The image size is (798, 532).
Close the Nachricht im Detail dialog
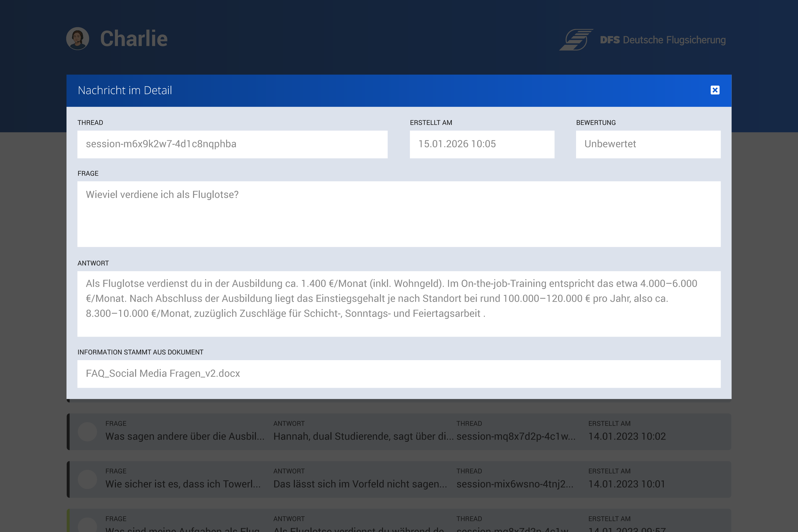click(x=715, y=90)
